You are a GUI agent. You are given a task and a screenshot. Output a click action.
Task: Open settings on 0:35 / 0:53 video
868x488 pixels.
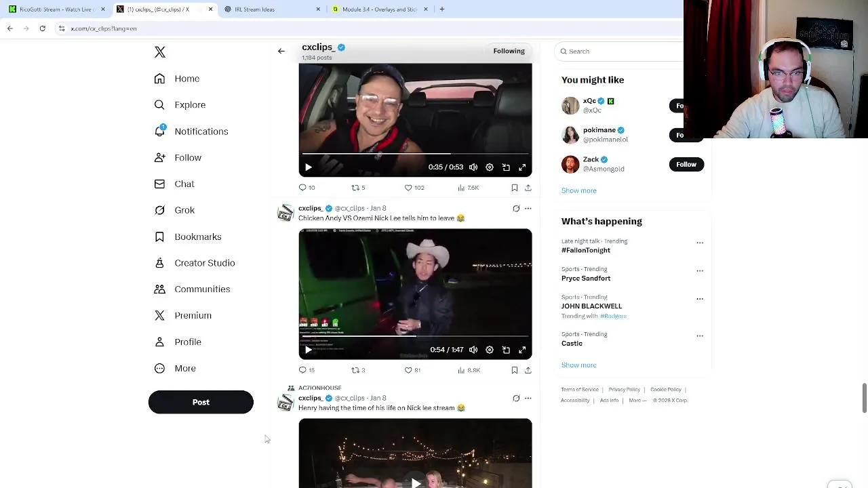click(x=490, y=167)
